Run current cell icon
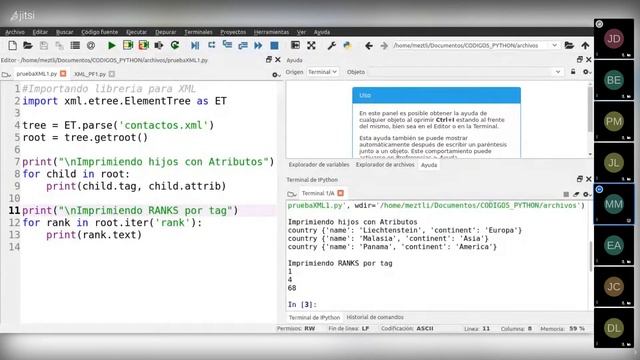 click(x=128, y=45)
